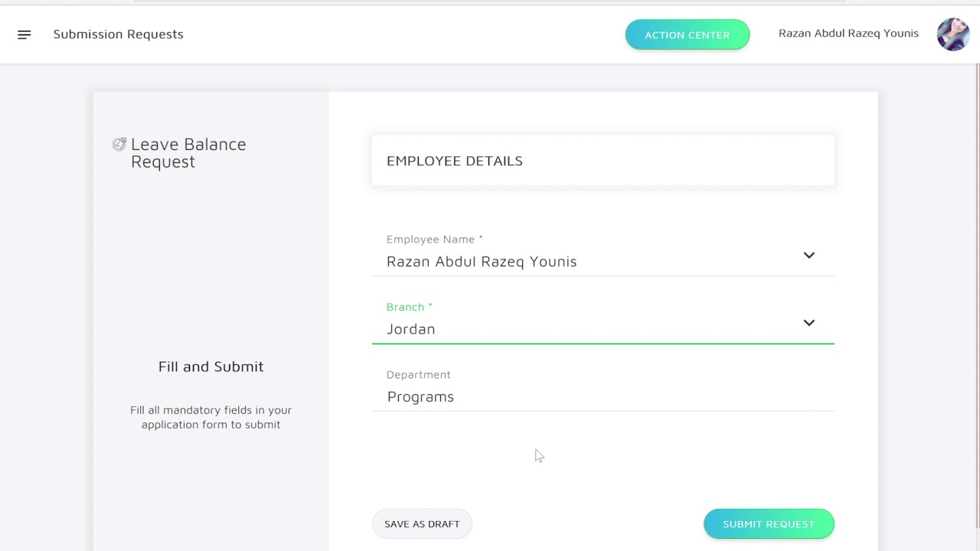This screenshot has width=980, height=551.
Task: Click the Submission Requests page title
Action: (x=119, y=34)
